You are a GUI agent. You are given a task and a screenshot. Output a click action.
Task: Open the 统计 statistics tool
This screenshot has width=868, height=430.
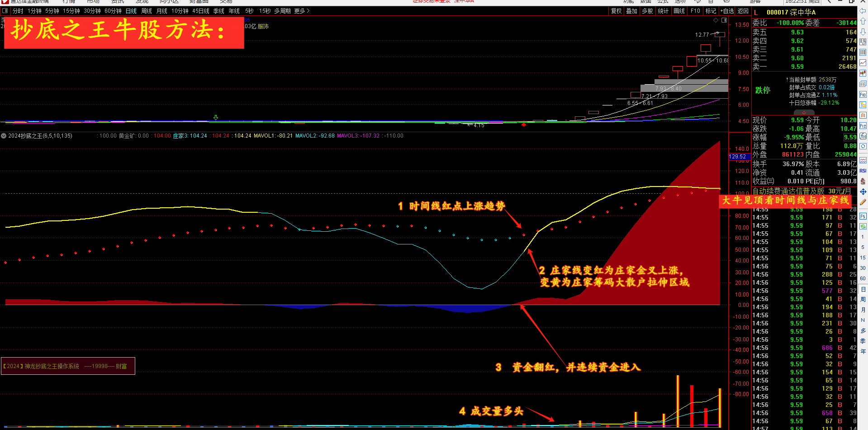(663, 11)
